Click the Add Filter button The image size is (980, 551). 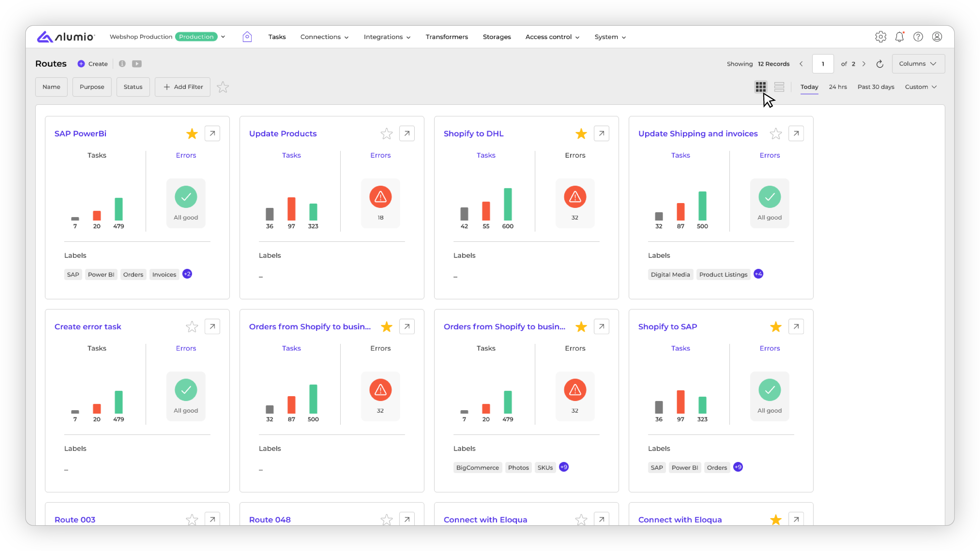[x=183, y=87]
